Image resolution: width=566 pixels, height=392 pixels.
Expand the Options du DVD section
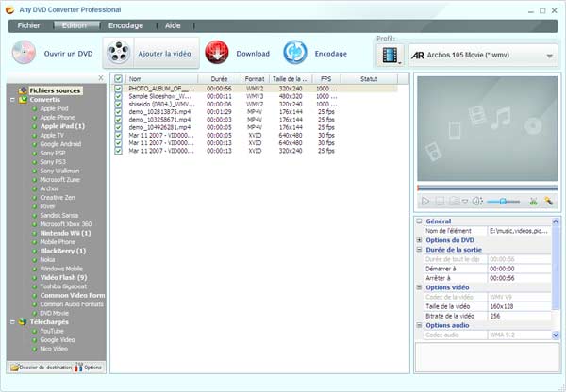coord(419,239)
